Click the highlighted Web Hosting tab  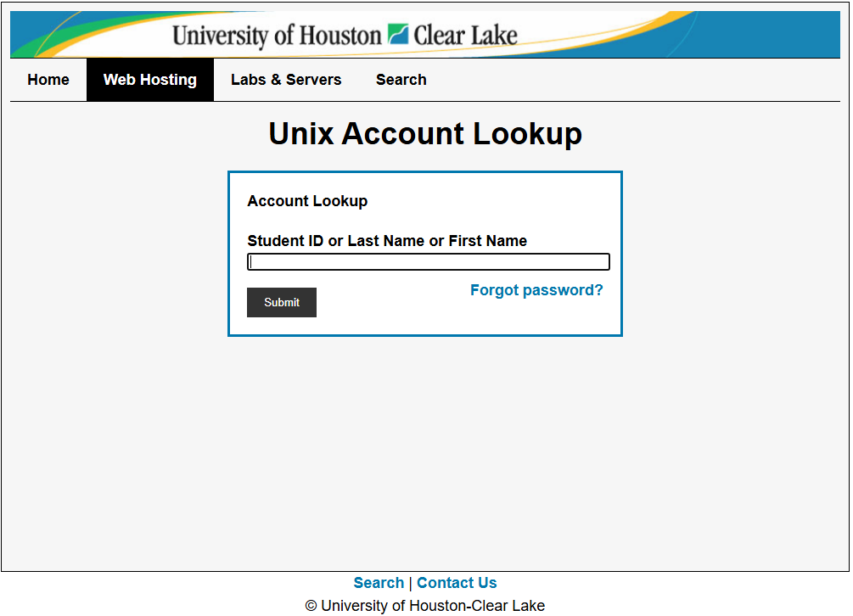click(x=149, y=79)
